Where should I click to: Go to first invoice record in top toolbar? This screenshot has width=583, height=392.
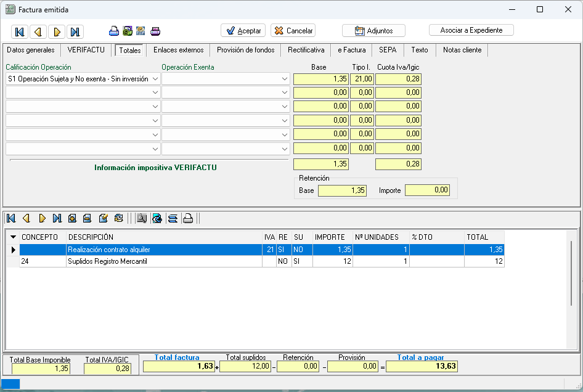[x=19, y=32]
